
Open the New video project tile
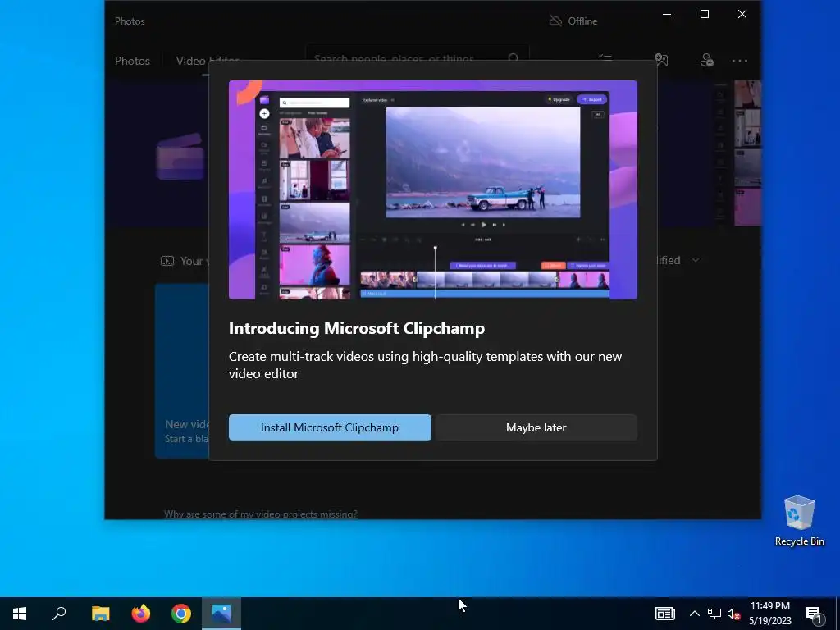tap(182, 371)
